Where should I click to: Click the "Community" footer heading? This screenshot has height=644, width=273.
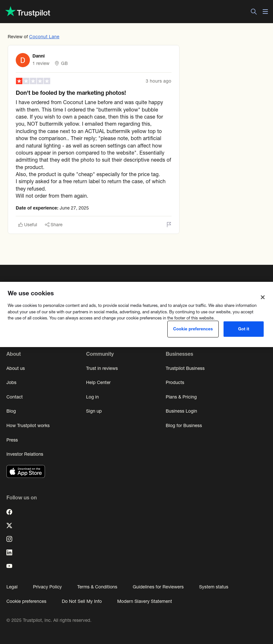100,354
